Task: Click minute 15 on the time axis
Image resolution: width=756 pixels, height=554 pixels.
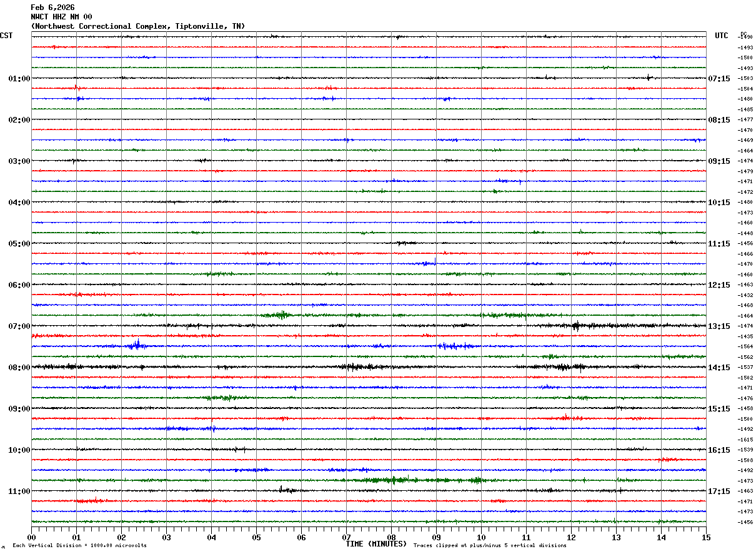Action: (x=705, y=537)
